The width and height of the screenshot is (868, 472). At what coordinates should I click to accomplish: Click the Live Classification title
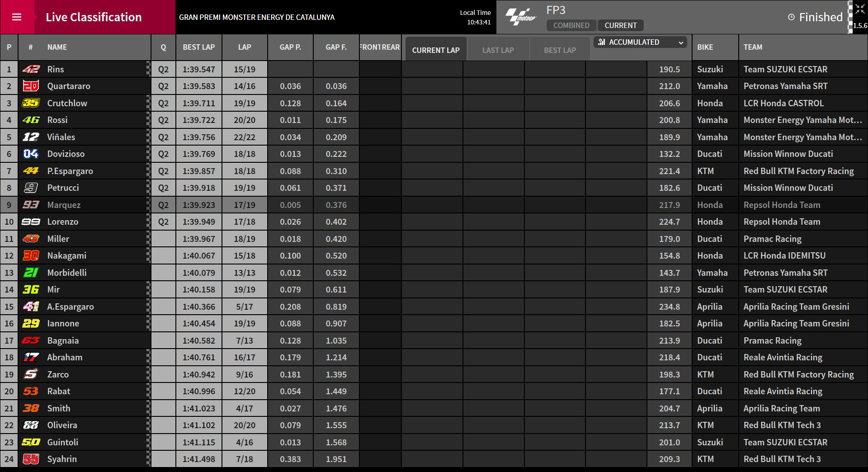[94, 17]
